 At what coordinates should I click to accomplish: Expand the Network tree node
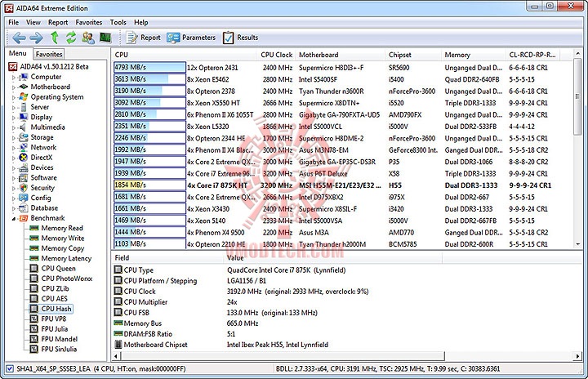(x=14, y=148)
